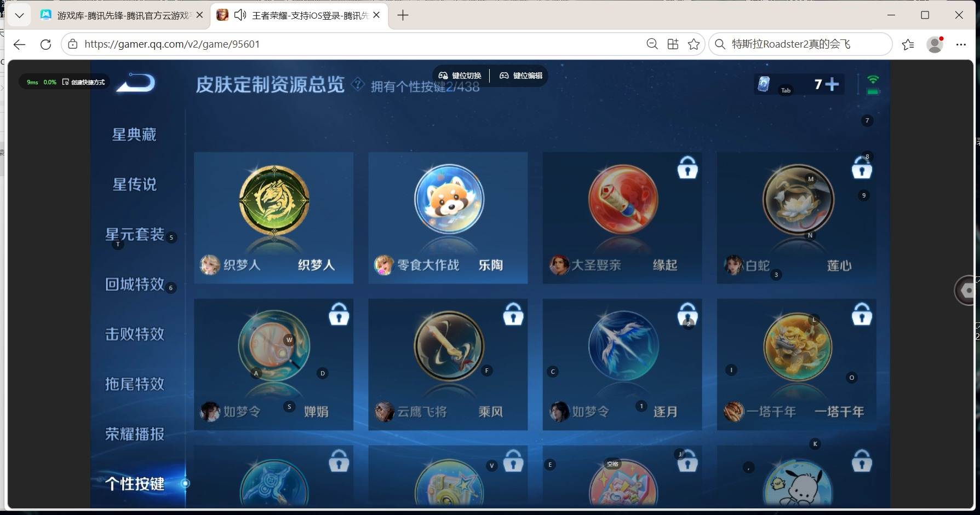Click the lock icon on 婵娟 card
980x515 pixels.
pos(339,314)
